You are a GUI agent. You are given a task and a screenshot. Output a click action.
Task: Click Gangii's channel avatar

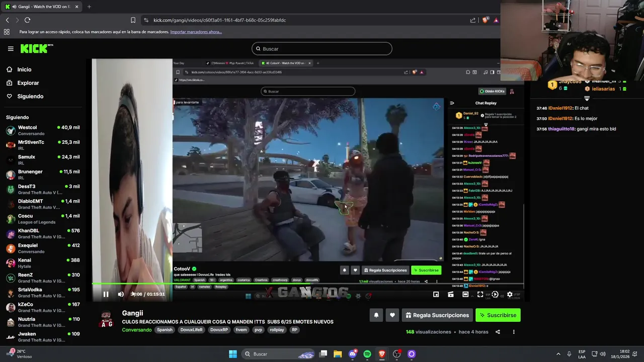pyautogui.click(x=107, y=319)
